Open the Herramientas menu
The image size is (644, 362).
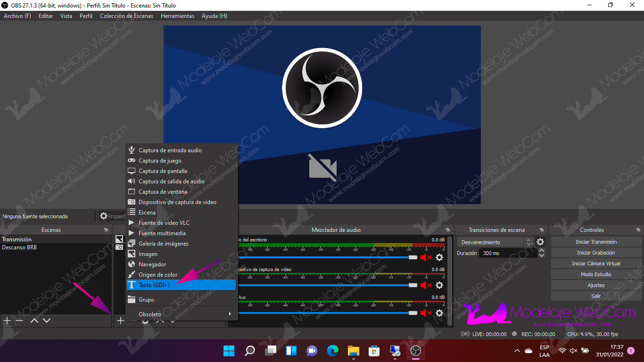point(177,16)
